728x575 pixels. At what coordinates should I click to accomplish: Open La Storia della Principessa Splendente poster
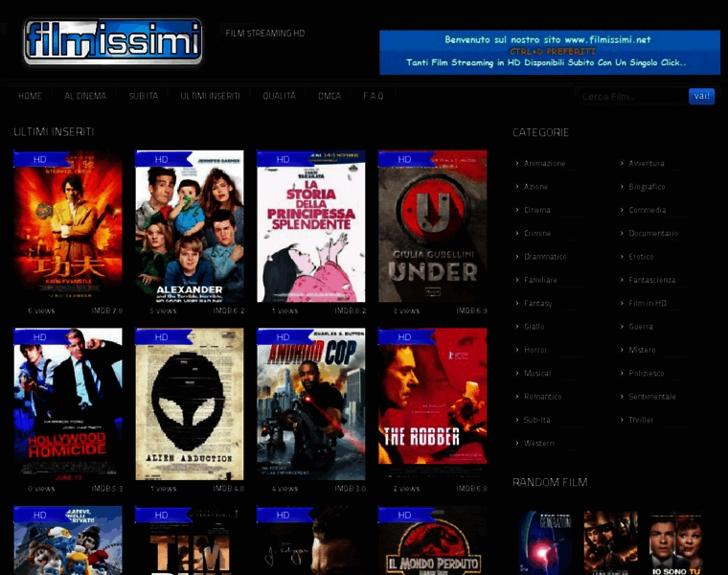pos(310,226)
